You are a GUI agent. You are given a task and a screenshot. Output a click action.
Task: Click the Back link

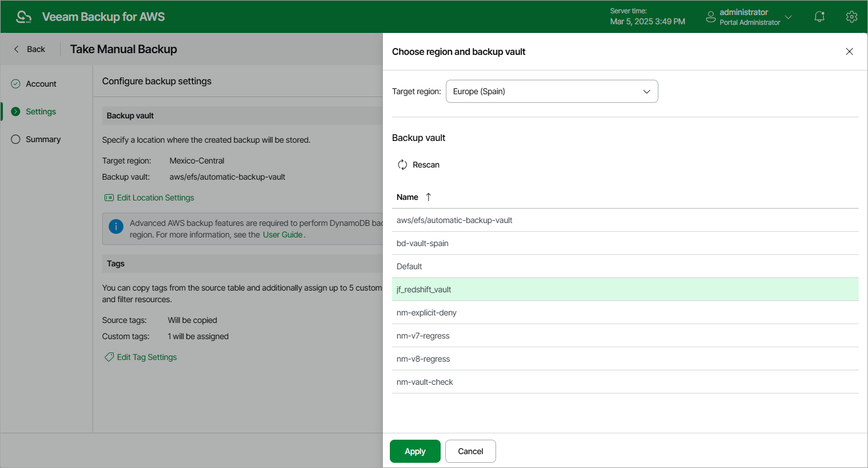36,49
